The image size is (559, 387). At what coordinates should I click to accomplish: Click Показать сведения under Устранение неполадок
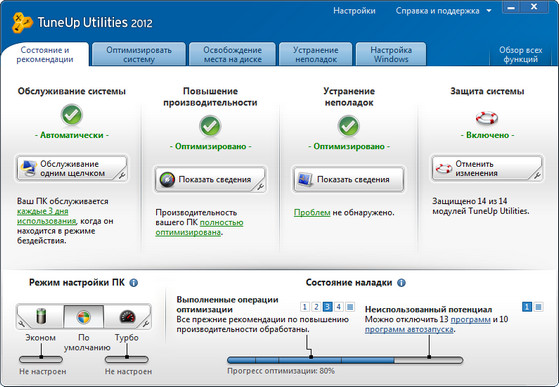coord(349,179)
